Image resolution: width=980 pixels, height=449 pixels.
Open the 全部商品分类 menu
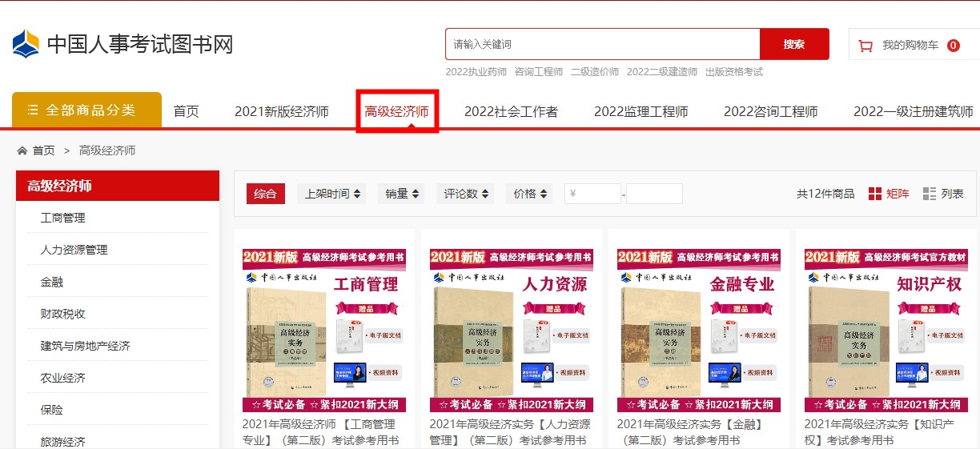click(86, 110)
